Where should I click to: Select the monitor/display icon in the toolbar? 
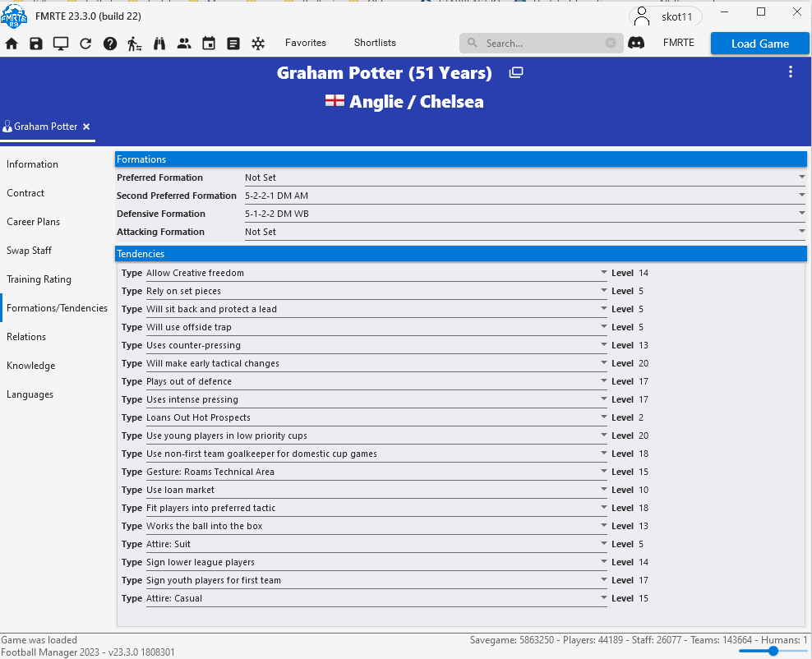[x=60, y=44]
